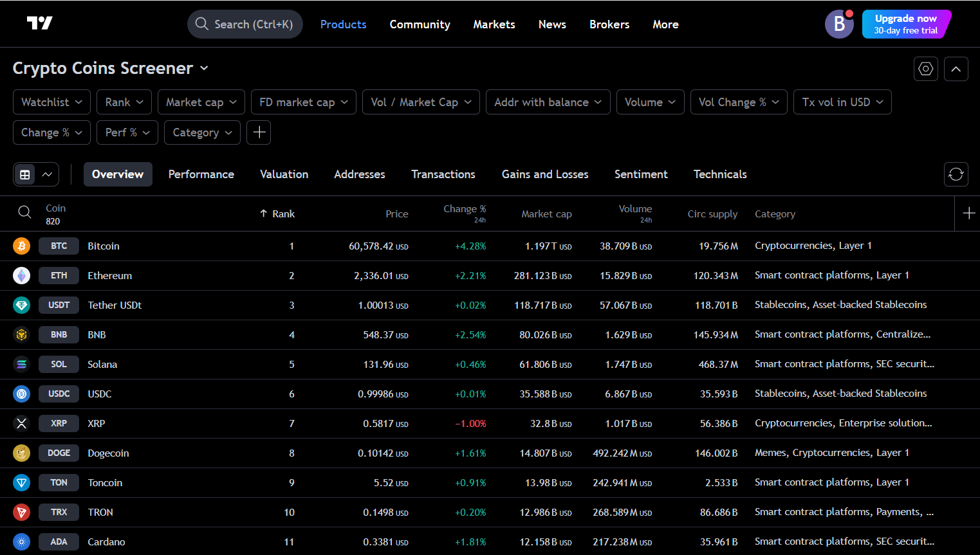Image resolution: width=980 pixels, height=555 pixels.
Task: Click the TradingView logo
Action: pos(39,24)
